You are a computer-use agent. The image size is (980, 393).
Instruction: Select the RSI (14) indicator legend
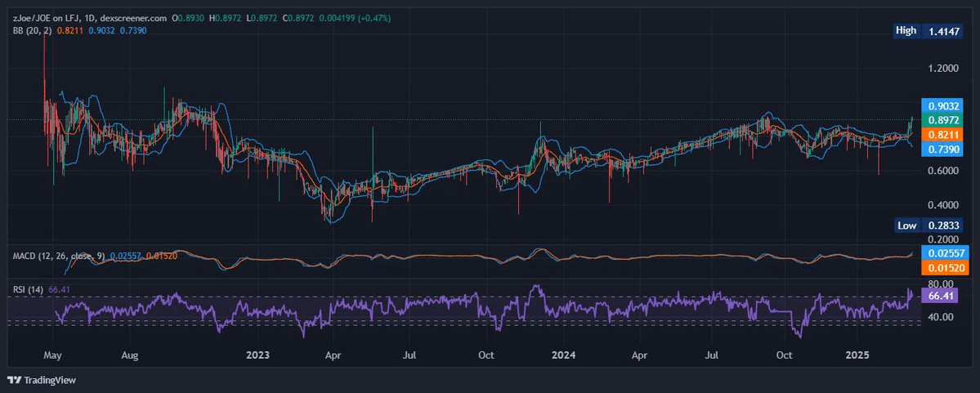click(29, 289)
